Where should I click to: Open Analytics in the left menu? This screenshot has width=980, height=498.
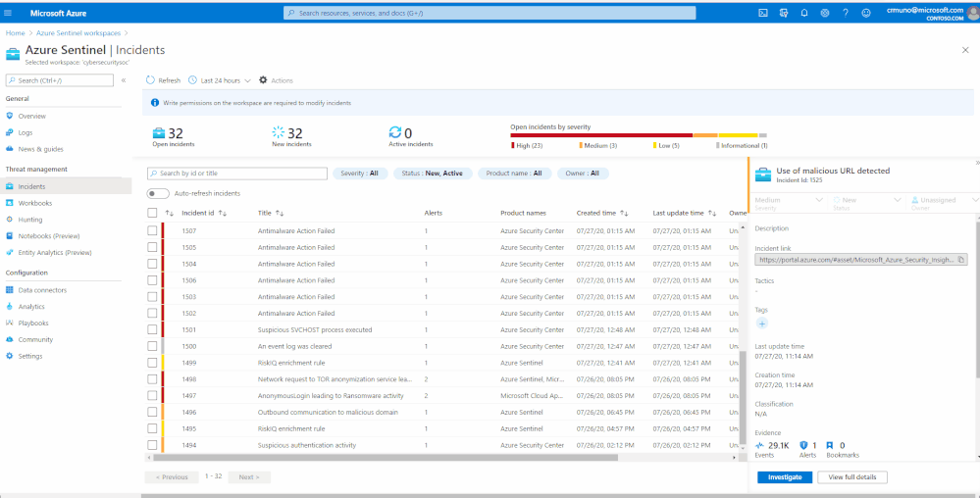(x=31, y=307)
